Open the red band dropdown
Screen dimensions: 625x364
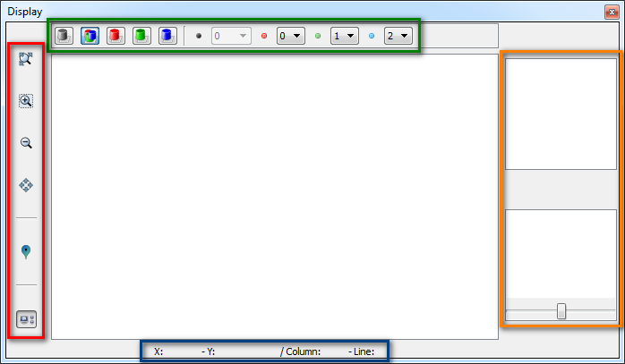(x=290, y=36)
